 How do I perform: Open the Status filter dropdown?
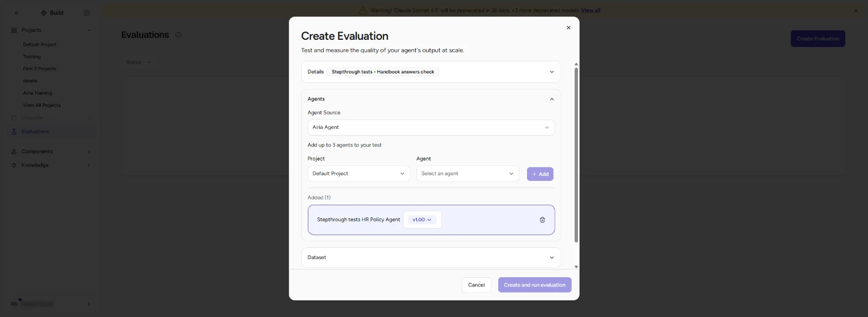138,63
